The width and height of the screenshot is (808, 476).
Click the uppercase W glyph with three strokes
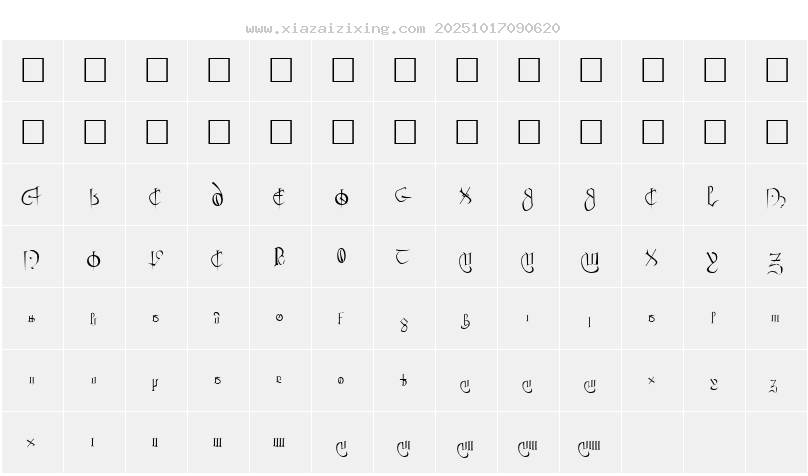point(589,262)
